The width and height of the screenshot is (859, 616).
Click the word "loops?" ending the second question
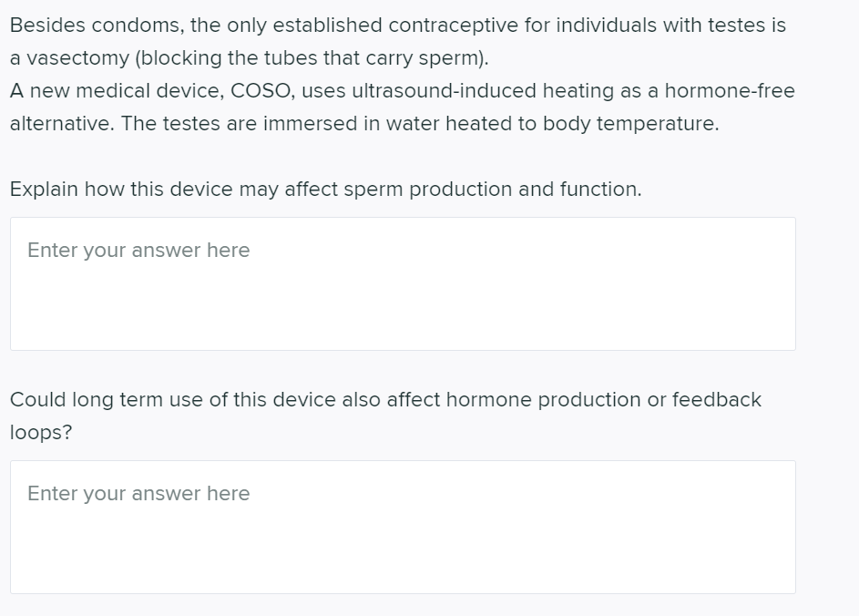coord(40,433)
